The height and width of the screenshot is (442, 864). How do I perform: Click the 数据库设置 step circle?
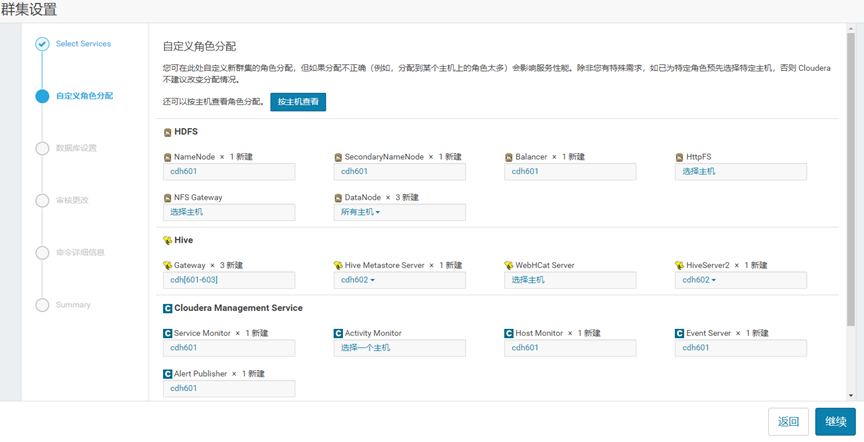coord(42,148)
